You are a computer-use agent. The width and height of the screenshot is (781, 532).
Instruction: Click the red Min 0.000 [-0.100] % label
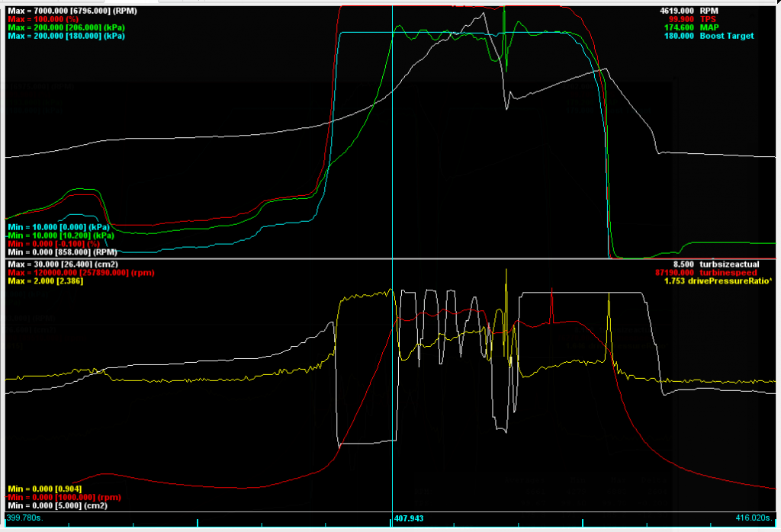click(x=54, y=244)
